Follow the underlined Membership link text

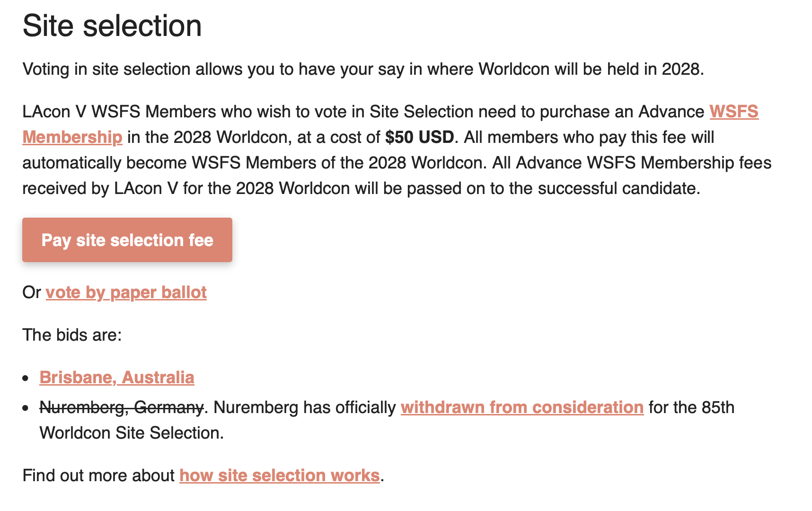(x=72, y=137)
